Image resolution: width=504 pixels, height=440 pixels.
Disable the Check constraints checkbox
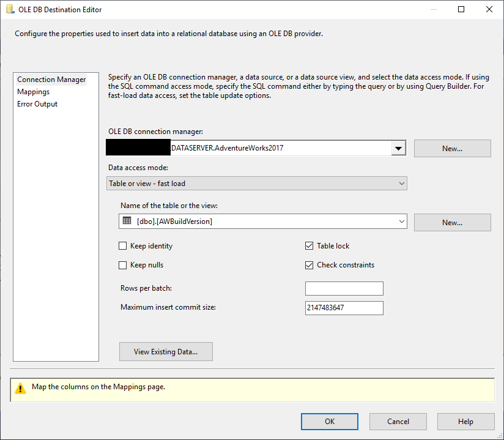pos(309,266)
